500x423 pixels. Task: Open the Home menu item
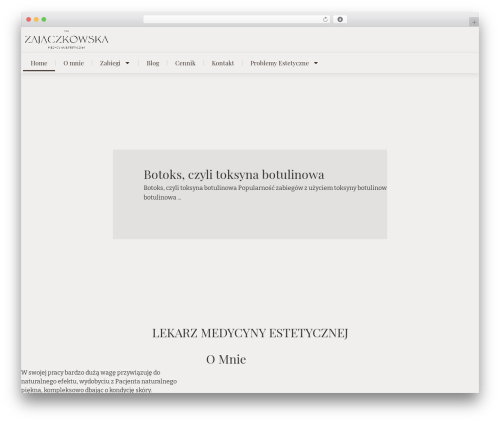(39, 63)
